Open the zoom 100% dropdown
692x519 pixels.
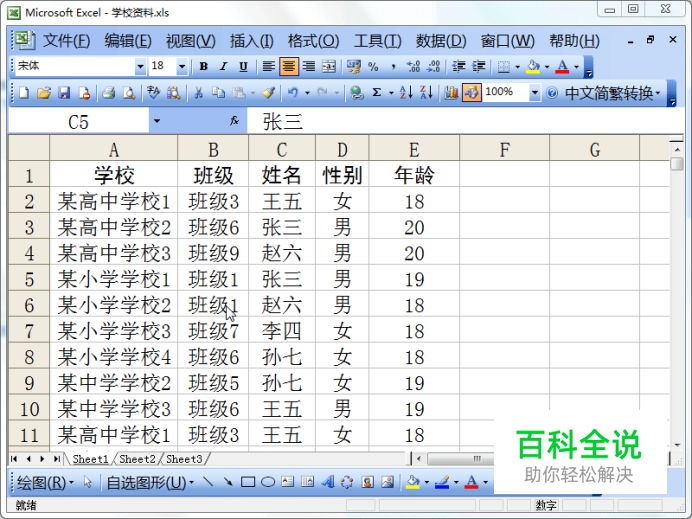point(534,93)
